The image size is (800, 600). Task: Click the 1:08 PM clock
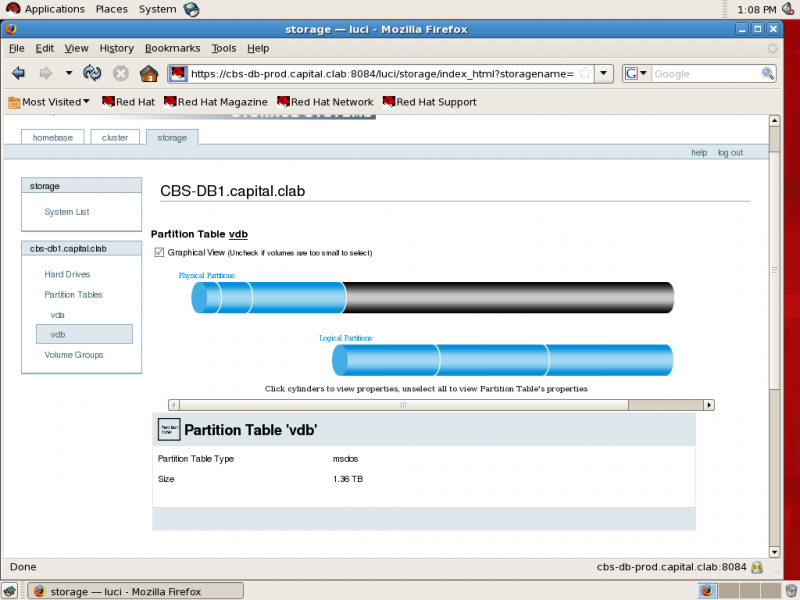pos(757,9)
